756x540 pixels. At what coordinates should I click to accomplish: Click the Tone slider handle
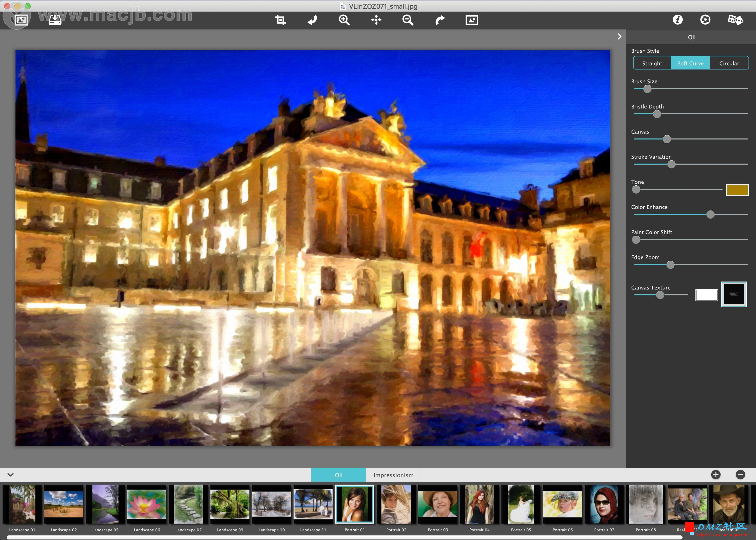tap(636, 189)
